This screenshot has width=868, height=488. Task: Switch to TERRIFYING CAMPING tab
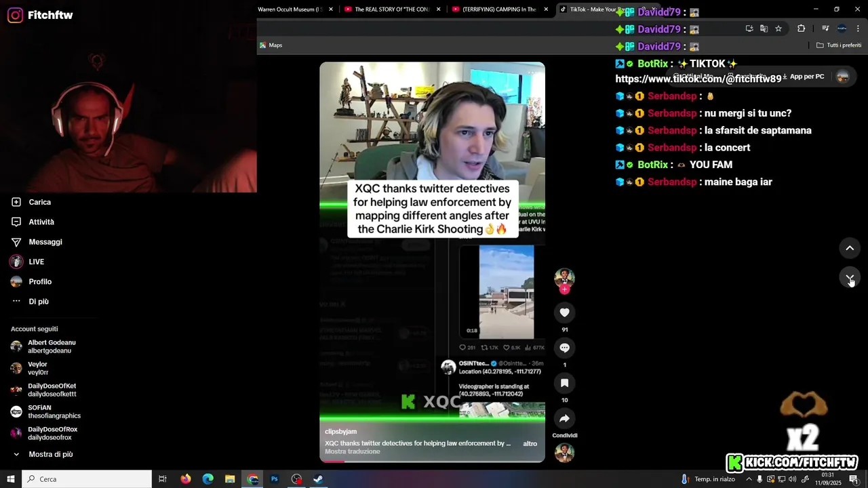(x=499, y=9)
